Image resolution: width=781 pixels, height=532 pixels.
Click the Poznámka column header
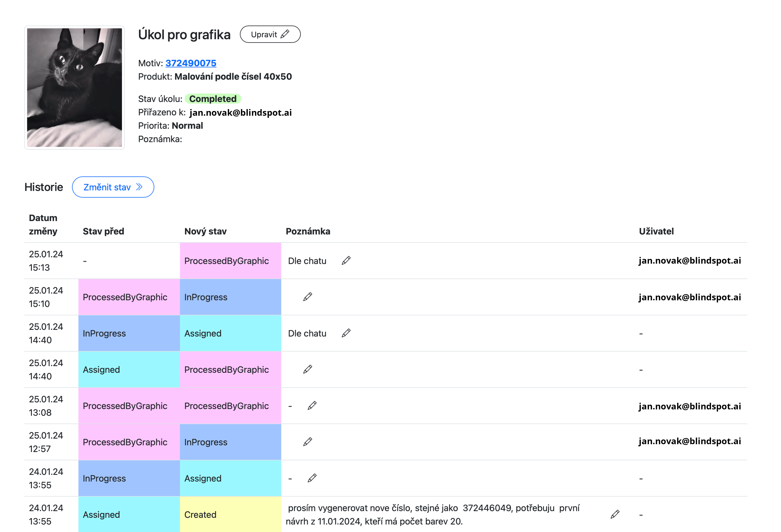click(x=308, y=231)
